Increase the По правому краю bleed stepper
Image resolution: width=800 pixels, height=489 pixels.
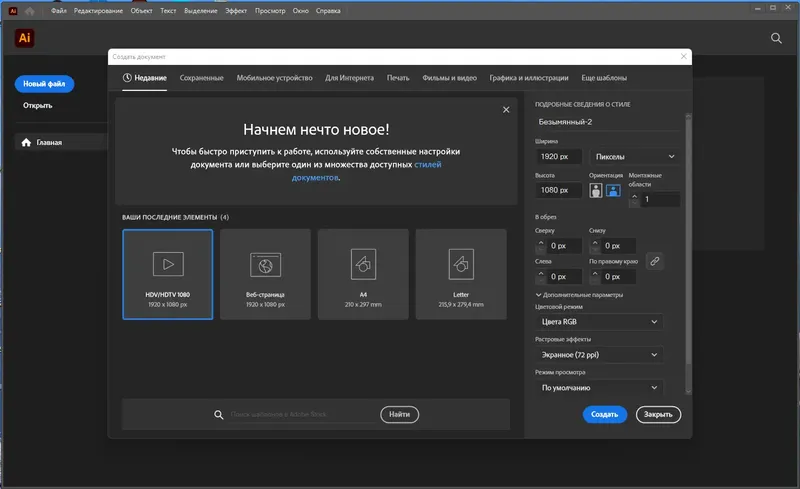(x=595, y=273)
